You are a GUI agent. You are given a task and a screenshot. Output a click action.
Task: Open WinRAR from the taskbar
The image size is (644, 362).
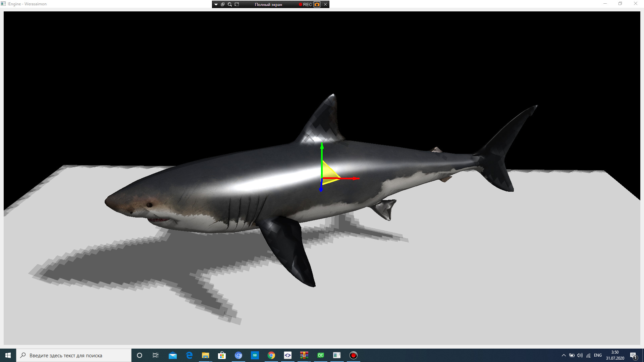304,355
